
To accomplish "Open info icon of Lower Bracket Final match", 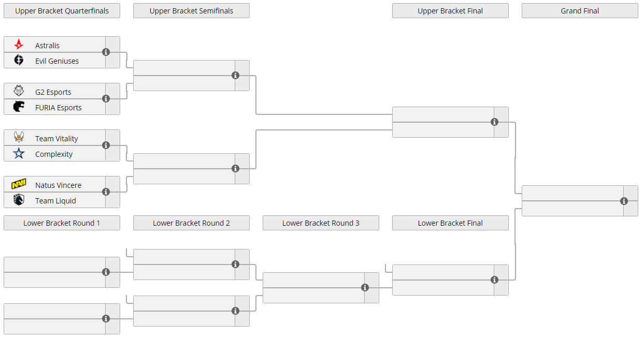I will coord(495,280).
